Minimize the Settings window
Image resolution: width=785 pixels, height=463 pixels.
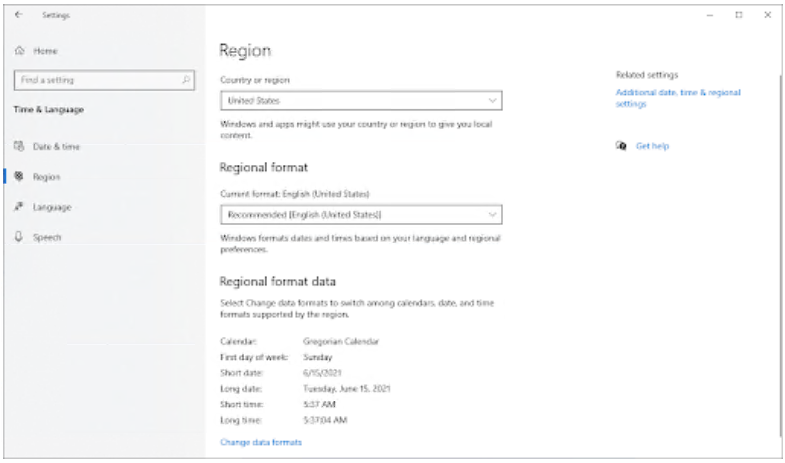[x=709, y=15]
